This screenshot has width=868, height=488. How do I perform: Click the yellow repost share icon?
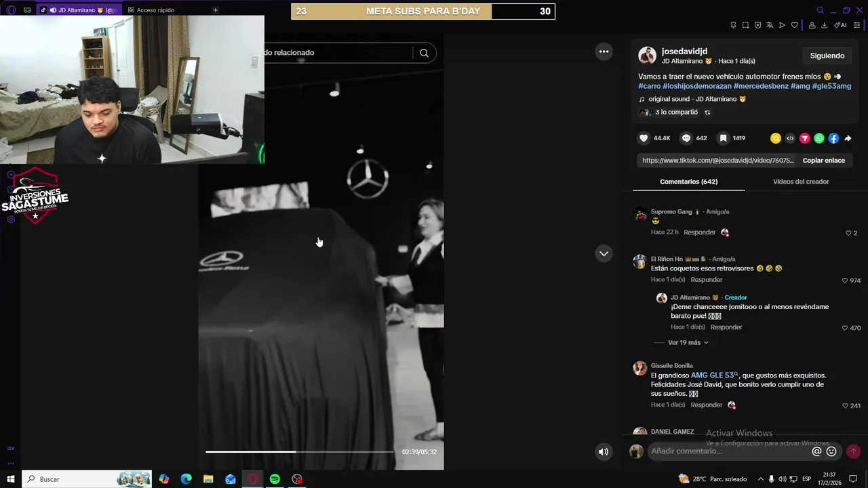(x=776, y=138)
